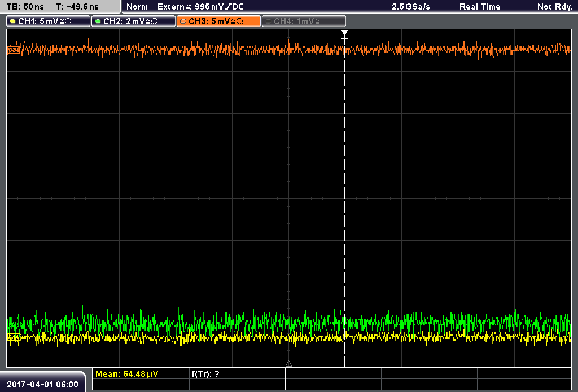This screenshot has height=392, width=578.
Task: Click the dashed vertical trigger cursor line
Action: click(345, 206)
